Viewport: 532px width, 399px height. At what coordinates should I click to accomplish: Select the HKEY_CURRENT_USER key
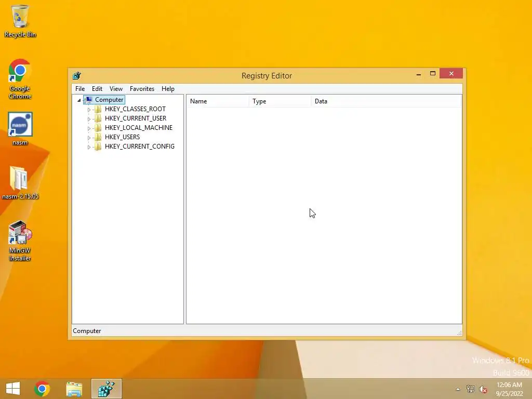tap(136, 118)
